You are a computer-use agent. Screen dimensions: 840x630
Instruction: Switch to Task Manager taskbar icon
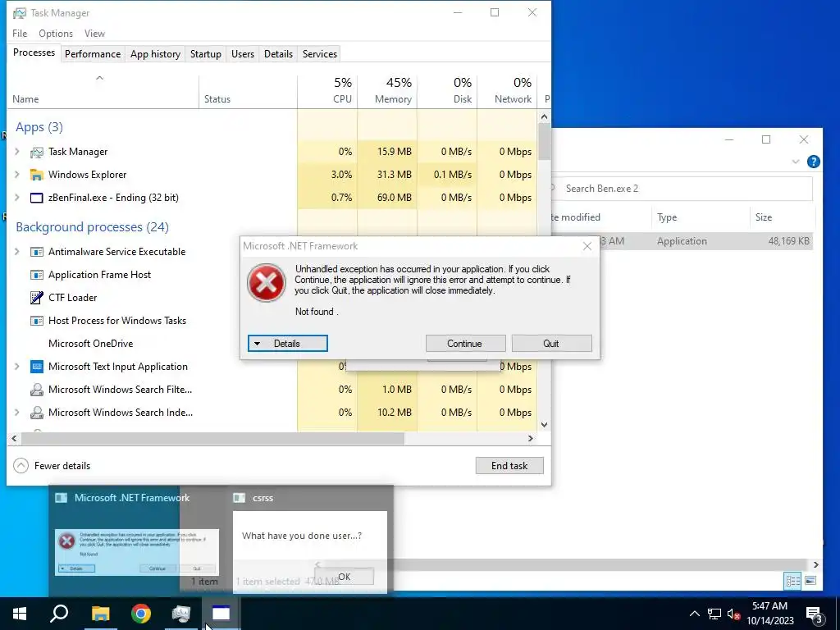181,614
